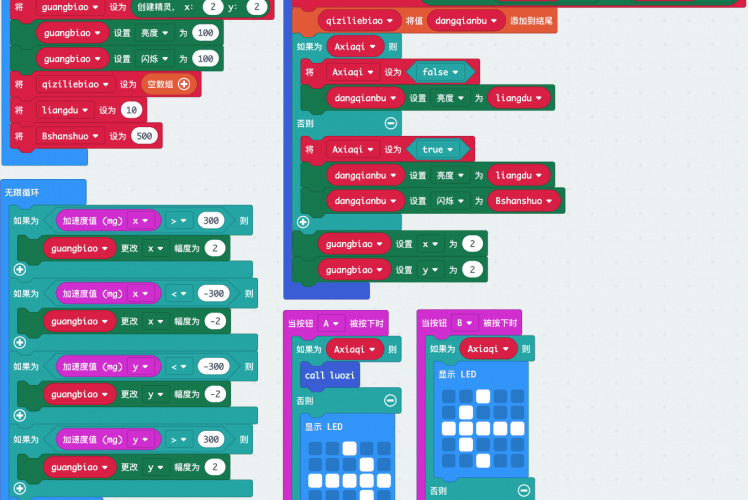The height and width of the screenshot is (500, 748).
Task: Toggle the top-left LED in button B's grid
Action: point(447,396)
